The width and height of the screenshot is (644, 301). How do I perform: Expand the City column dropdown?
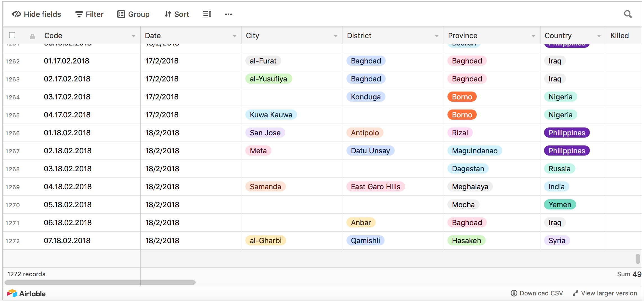tap(336, 36)
